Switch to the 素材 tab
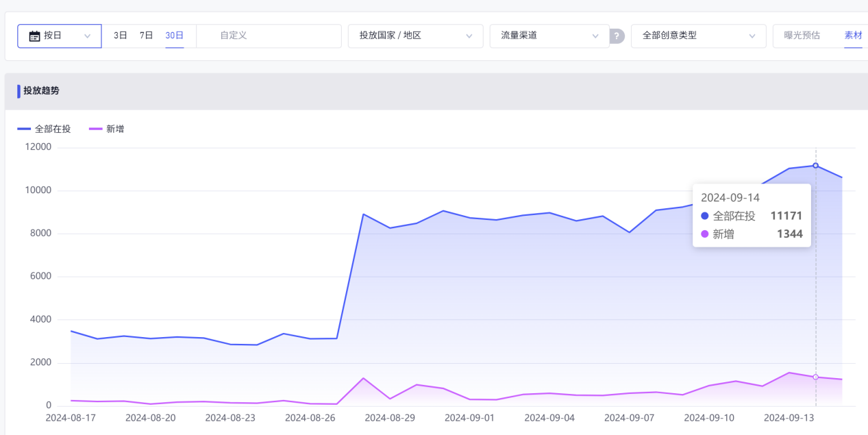This screenshot has height=435, width=868. point(853,36)
